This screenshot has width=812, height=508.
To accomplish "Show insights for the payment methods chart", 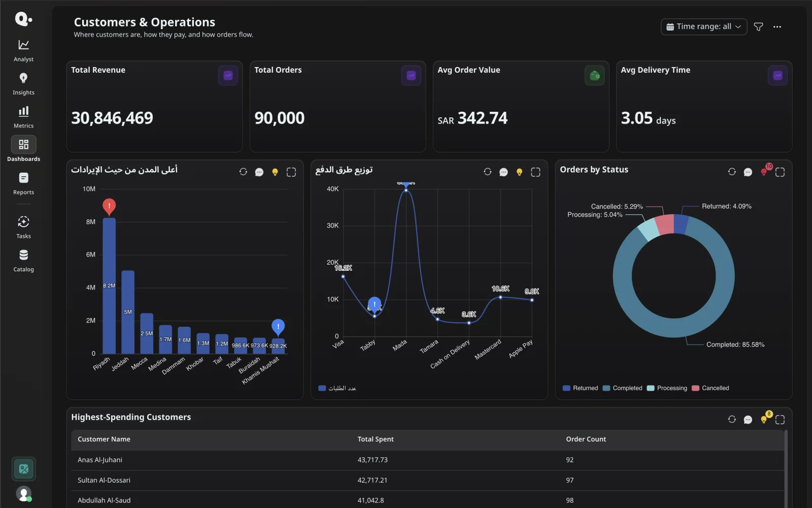I will point(519,172).
